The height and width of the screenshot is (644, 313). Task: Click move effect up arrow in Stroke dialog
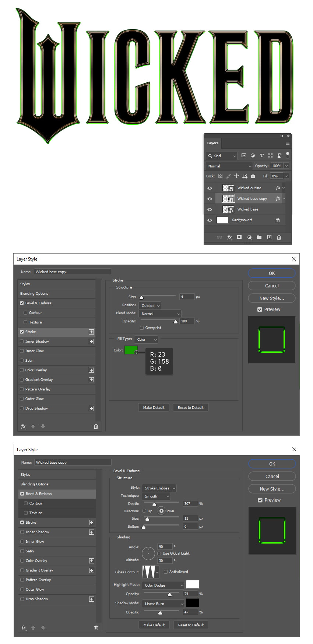coord(33,427)
